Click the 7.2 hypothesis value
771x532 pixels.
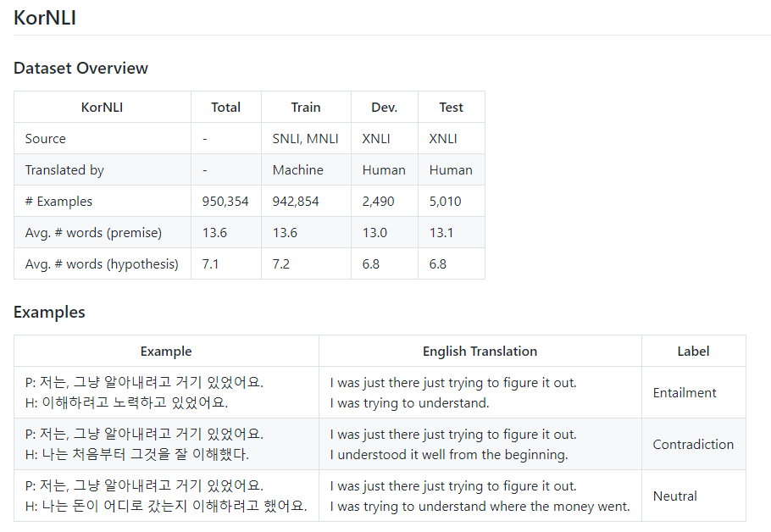(x=280, y=264)
